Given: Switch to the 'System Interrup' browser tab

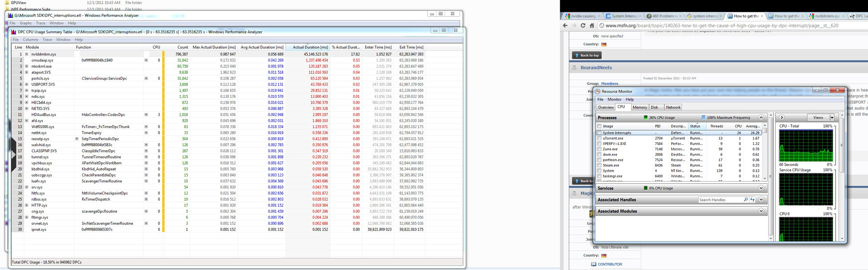Looking at the screenshot, I should [x=624, y=16].
